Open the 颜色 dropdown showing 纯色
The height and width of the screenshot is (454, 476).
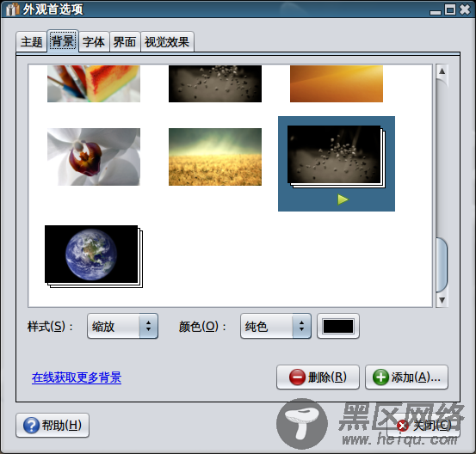(x=275, y=327)
